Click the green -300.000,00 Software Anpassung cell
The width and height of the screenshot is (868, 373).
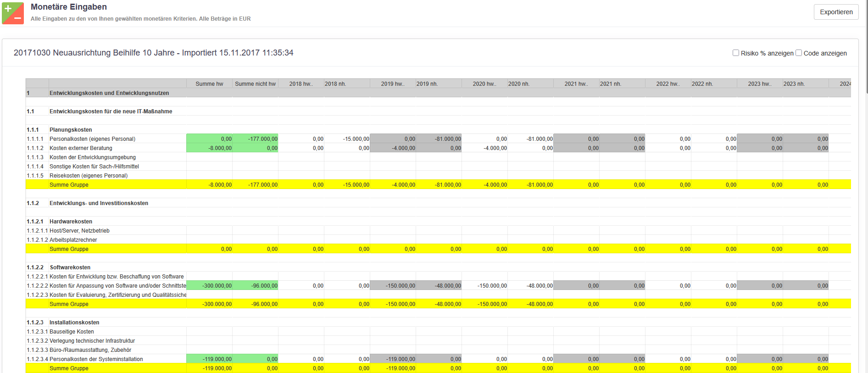[x=210, y=286]
